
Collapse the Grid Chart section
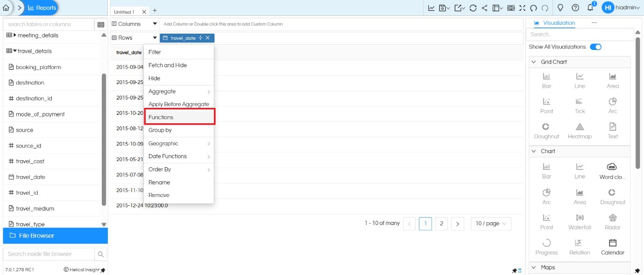coord(534,62)
